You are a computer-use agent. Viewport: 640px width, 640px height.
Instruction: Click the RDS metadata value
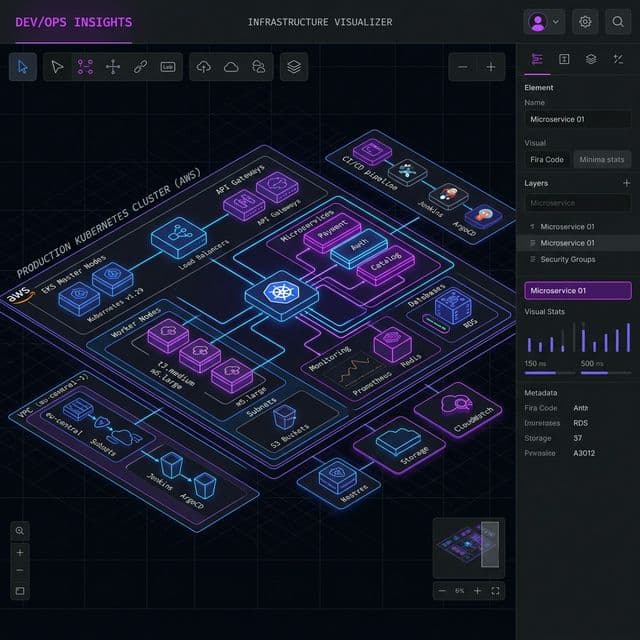pyautogui.click(x=580, y=423)
